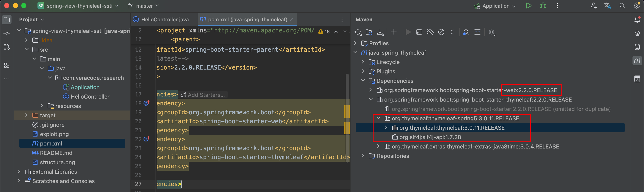Execute Maven goal icon
Viewport: 644px width, 192px height.
(419, 32)
